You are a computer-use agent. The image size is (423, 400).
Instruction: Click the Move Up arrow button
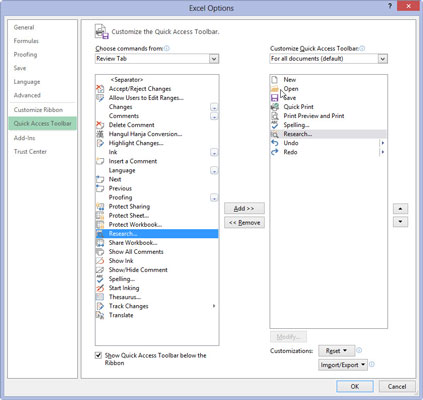click(x=400, y=209)
